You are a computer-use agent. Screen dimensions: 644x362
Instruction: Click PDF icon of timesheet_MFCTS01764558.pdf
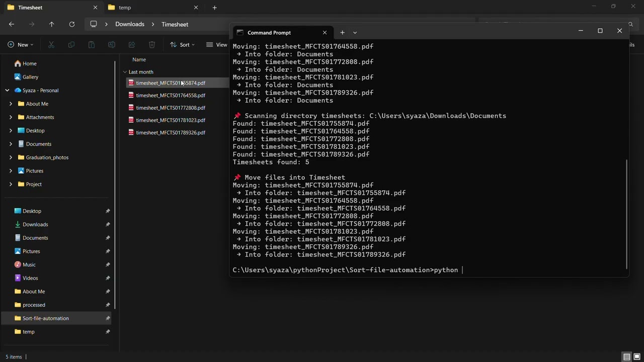coord(131,95)
